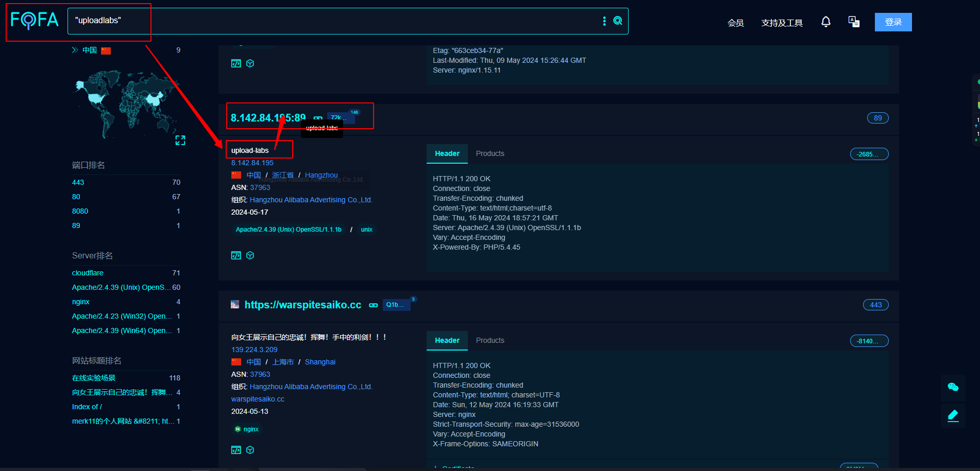Screen dimensions: 980x471
Task: Open the https://warspitesaiko.cc link
Action: coord(303,304)
